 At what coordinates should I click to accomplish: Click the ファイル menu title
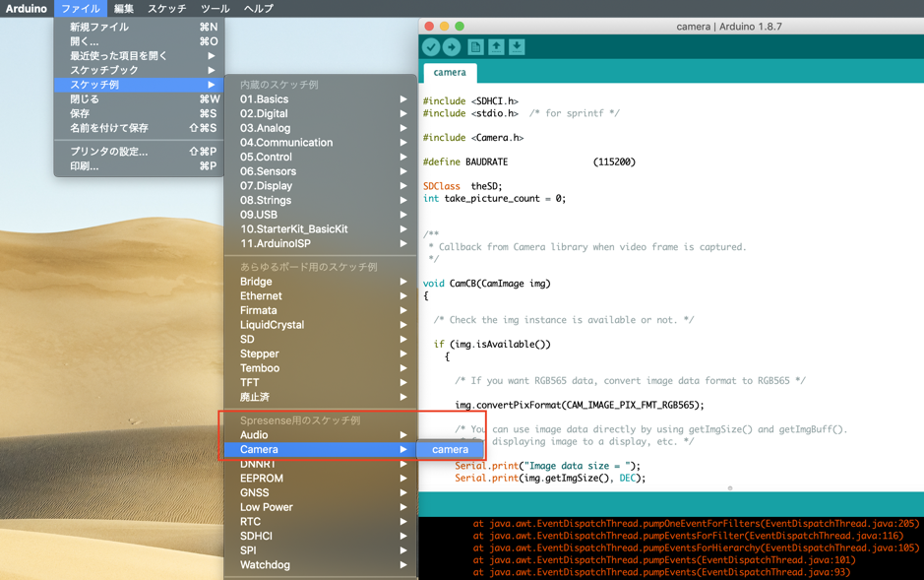click(81, 8)
